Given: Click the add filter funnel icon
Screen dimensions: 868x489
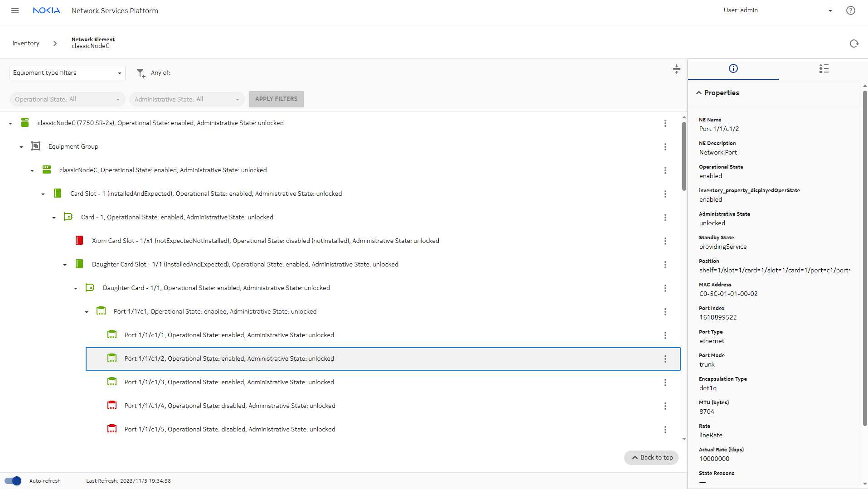Looking at the screenshot, I should pyautogui.click(x=141, y=73).
